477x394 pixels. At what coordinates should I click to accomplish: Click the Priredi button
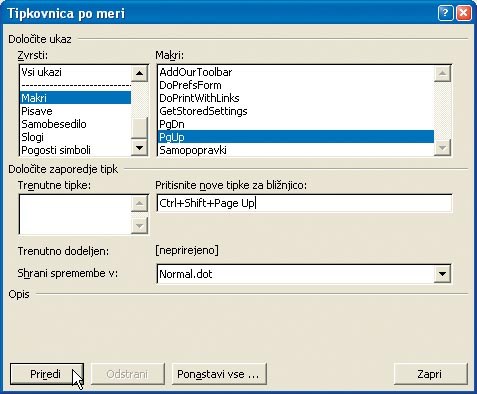47,374
